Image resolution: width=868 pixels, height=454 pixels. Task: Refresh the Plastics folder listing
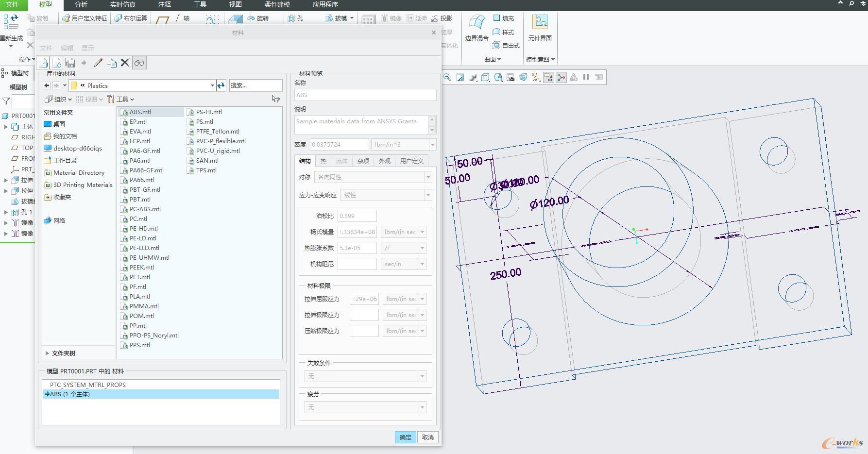pyautogui.click(x=221, y=85)
